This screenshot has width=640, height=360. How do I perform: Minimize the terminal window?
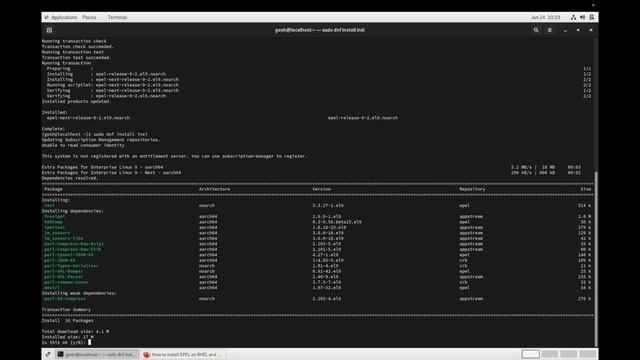pyautogui.click(x=565, y=30)
